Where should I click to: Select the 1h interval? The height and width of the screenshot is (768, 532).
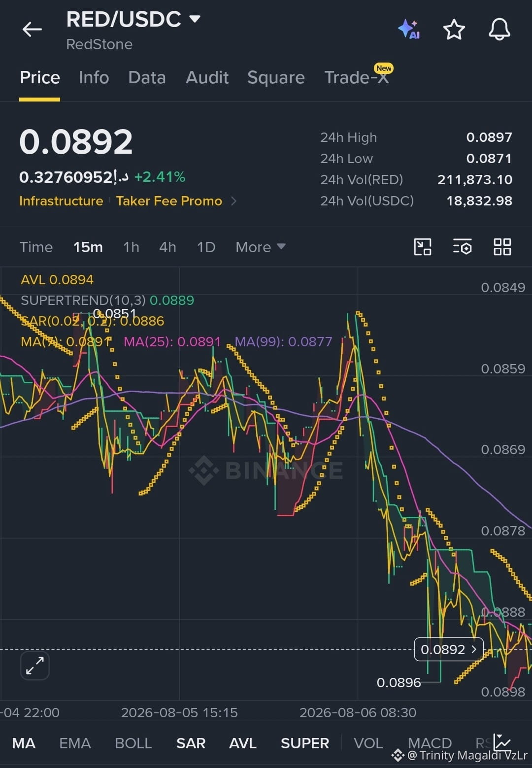coord(131,247)
